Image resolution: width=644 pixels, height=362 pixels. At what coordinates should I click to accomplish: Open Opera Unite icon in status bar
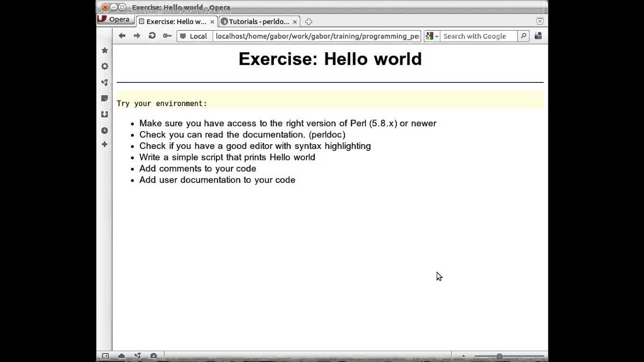click(137, 356)
